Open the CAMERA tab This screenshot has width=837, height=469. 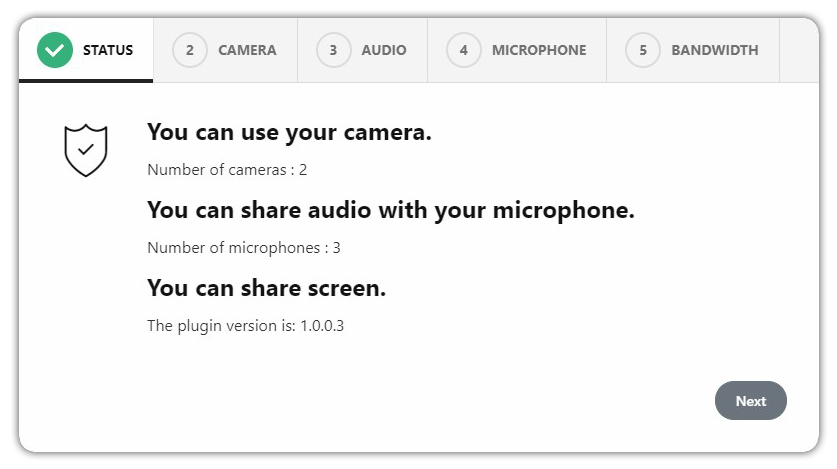[x=225, y=50]
